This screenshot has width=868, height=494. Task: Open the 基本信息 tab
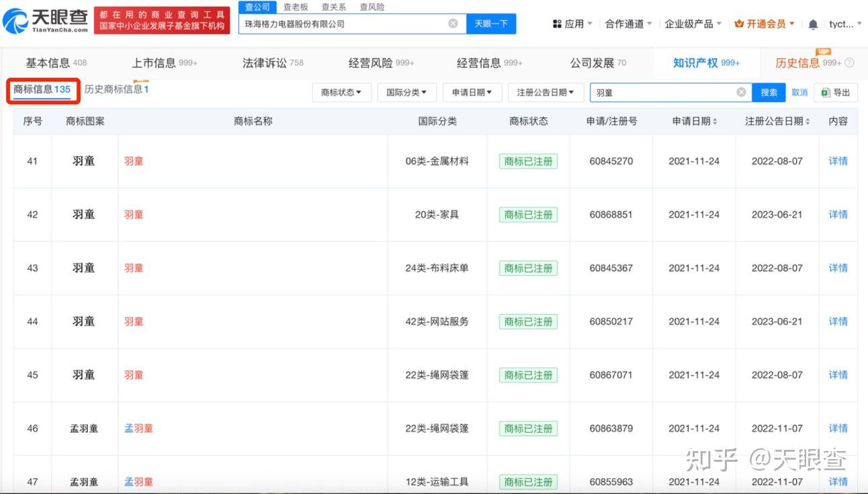pyautogui.click(x=56, y=63)
